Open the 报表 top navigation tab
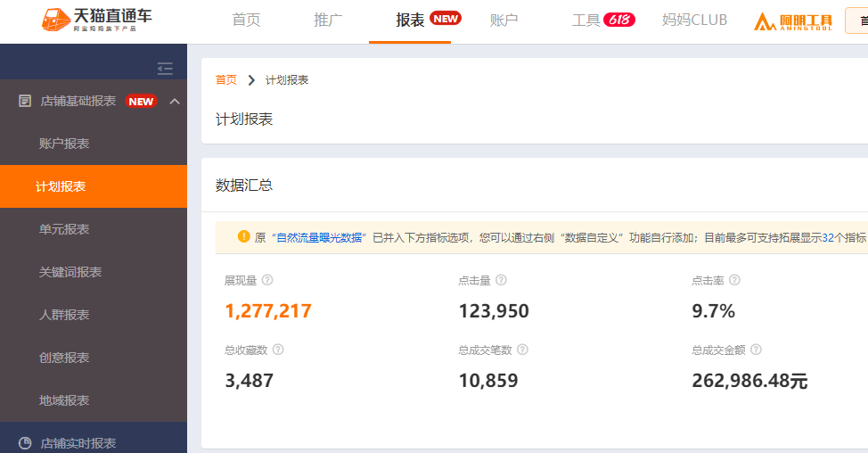 [x=410, y=20]
